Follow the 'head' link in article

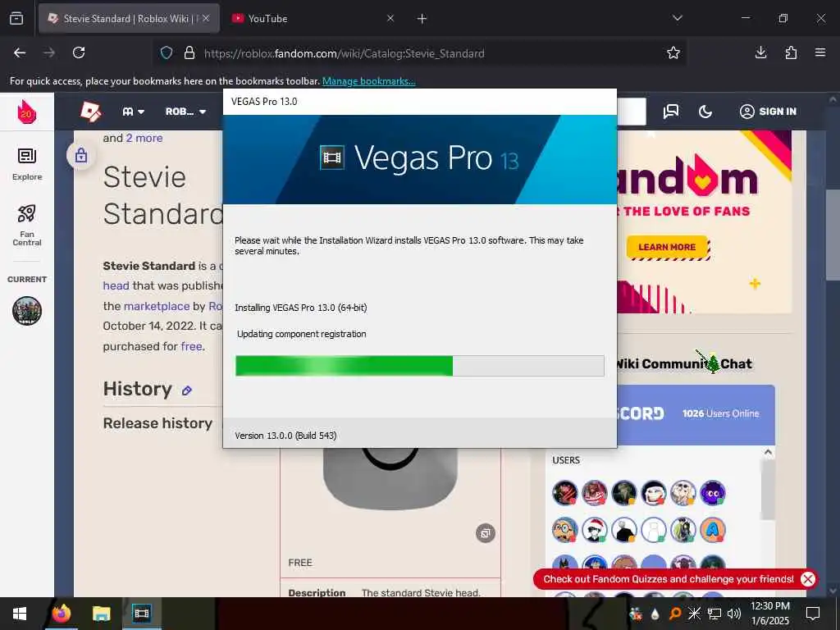[x=116, y=285]
